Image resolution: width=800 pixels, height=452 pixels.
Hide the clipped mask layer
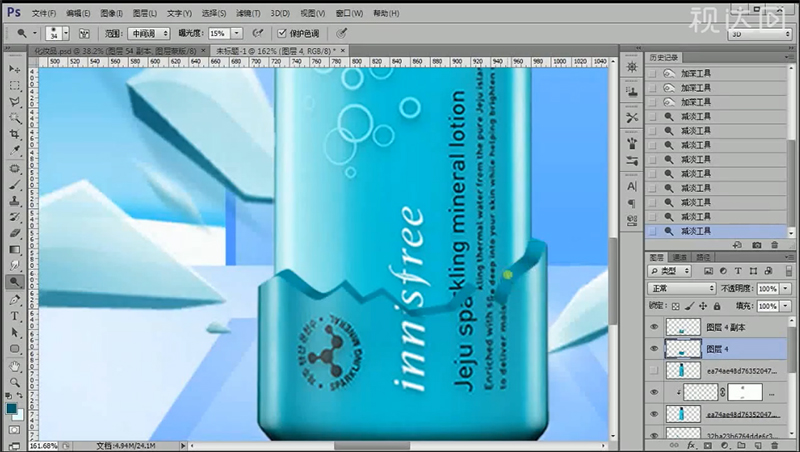(654, 392)
